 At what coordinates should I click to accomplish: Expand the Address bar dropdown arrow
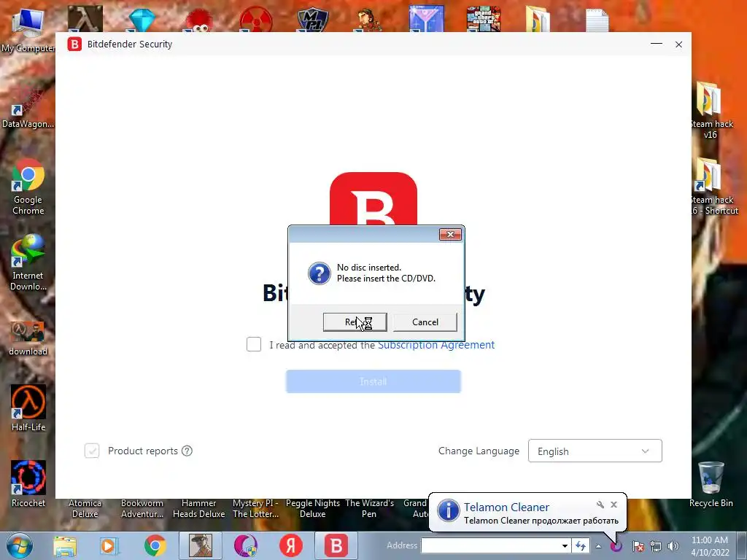565,545
